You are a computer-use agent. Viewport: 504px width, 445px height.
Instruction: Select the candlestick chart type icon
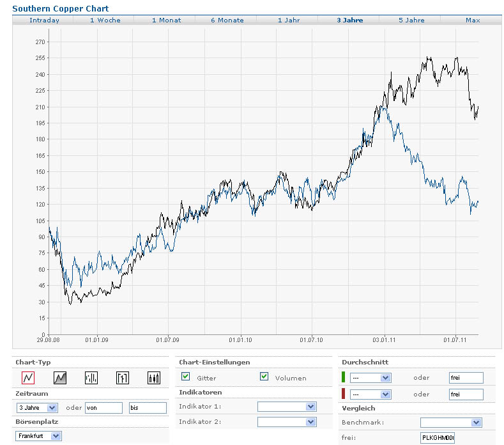pyautogui.click(x=154, y=378)
